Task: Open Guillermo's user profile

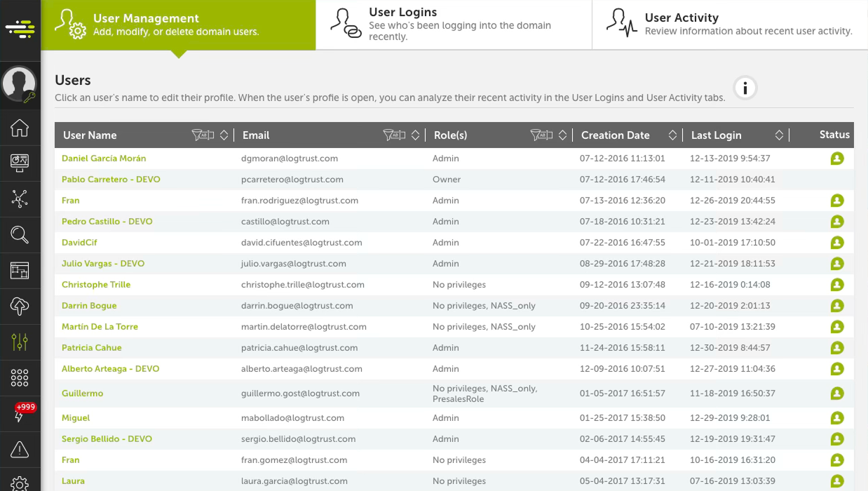Action: 82,394
